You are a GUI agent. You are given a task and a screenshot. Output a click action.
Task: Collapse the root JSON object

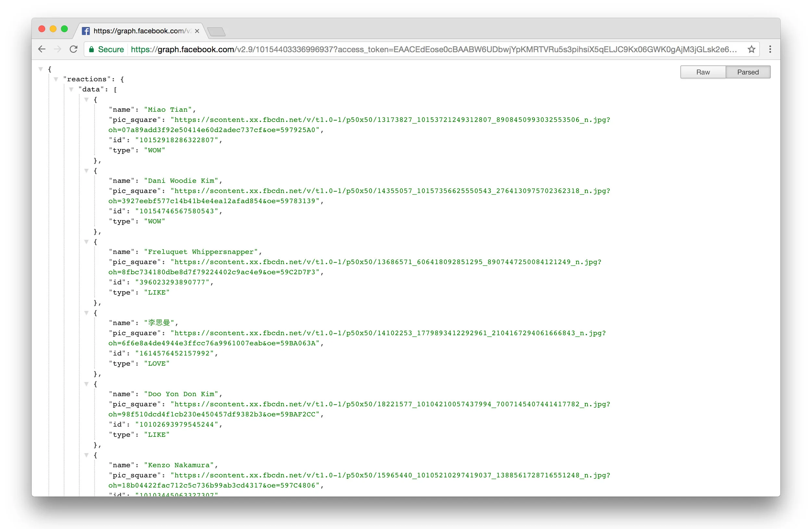[41, 69]
